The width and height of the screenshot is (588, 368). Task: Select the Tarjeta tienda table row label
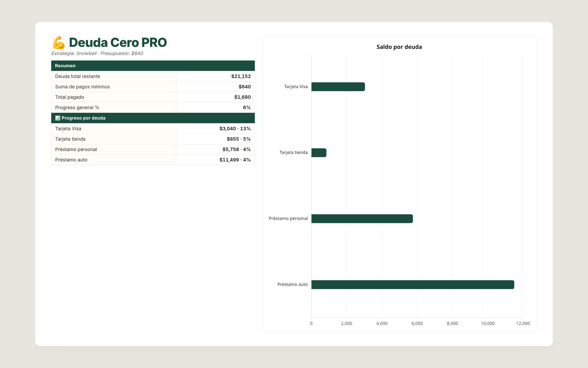70,139
